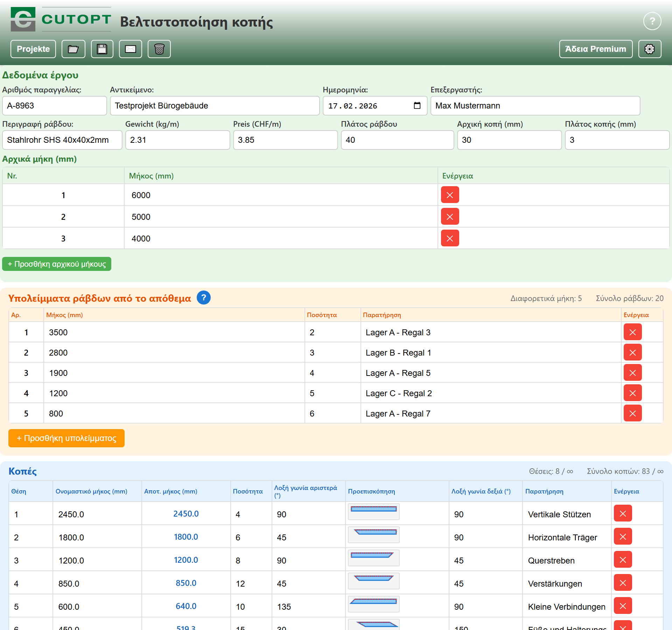This screenshot has width=672, height=630.
Task: Click the email envelope toolbar icon
Action: pos(131,49)
